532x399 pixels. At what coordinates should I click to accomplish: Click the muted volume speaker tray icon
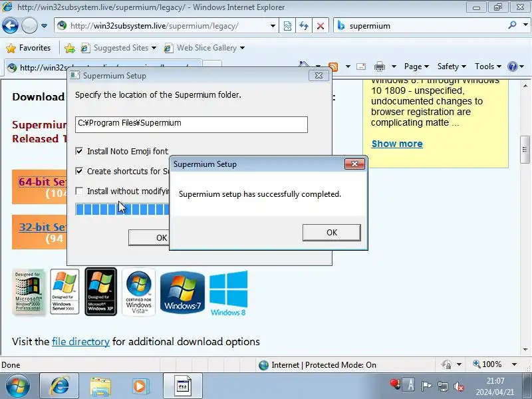(459, 386)
